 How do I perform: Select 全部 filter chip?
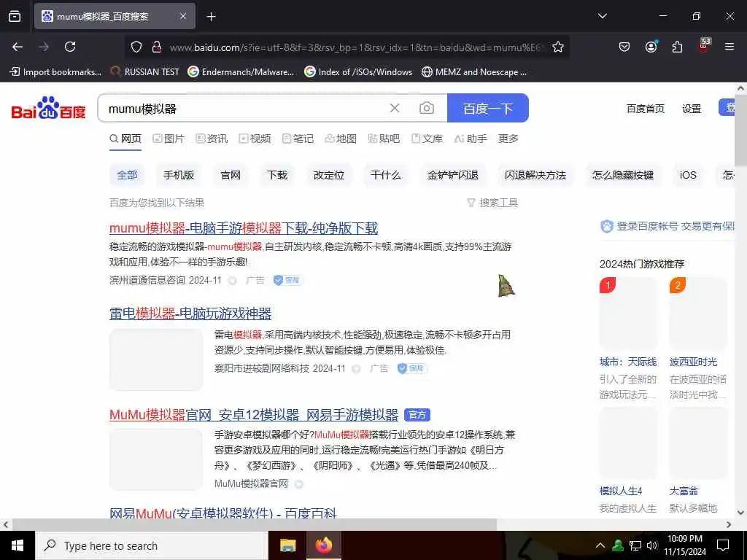127,175
